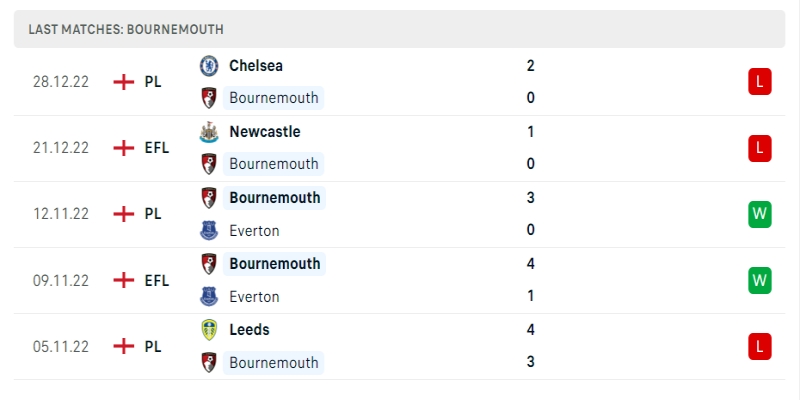800x400 pixels.
Task: Click the Newcastle club crest icon
Action: [x=209, y=132]
